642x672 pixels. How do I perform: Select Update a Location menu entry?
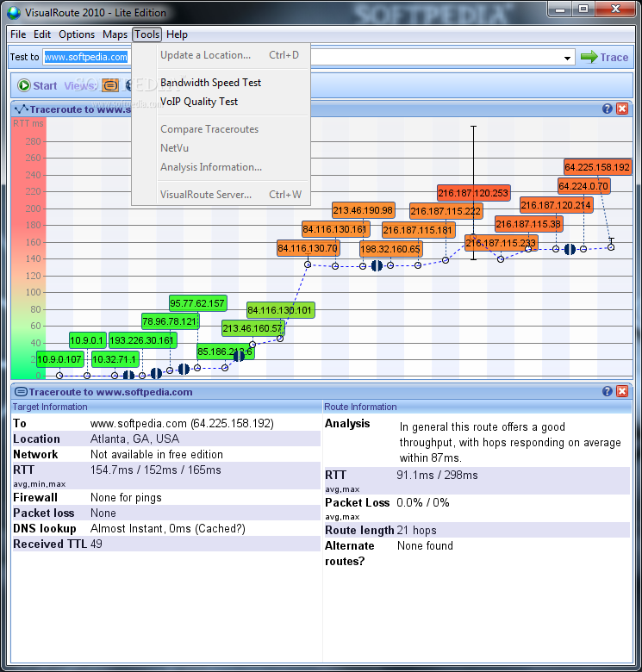click(x=205, y=55)
